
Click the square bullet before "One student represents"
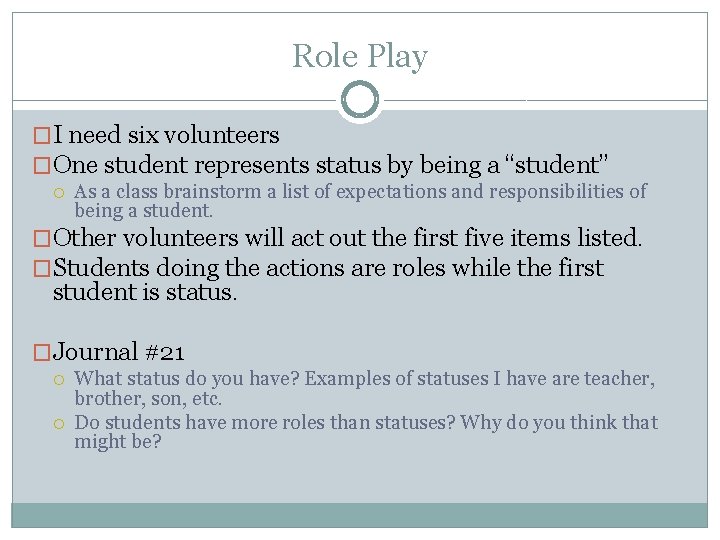[x=42, y=164]
